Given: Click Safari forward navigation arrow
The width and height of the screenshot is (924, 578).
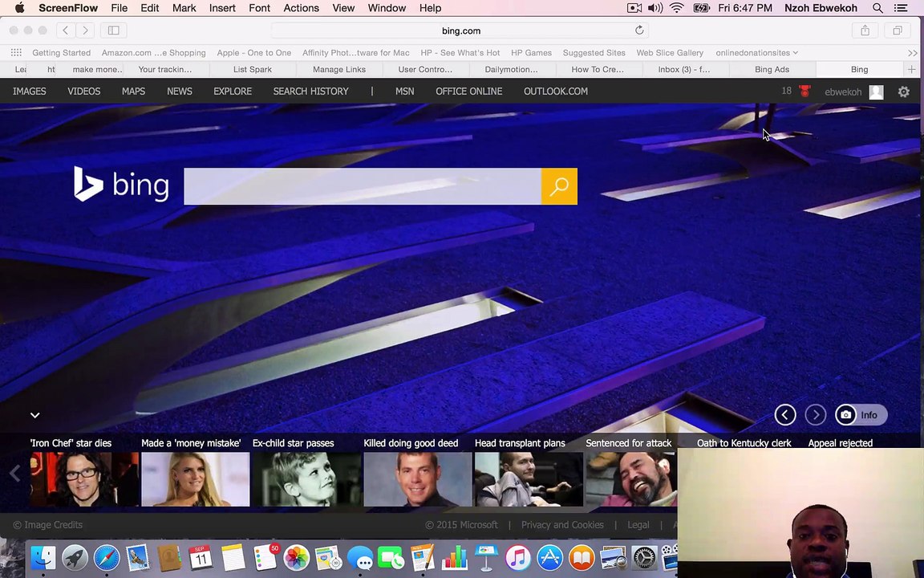Looking at the screenshot, I should 86,31.
